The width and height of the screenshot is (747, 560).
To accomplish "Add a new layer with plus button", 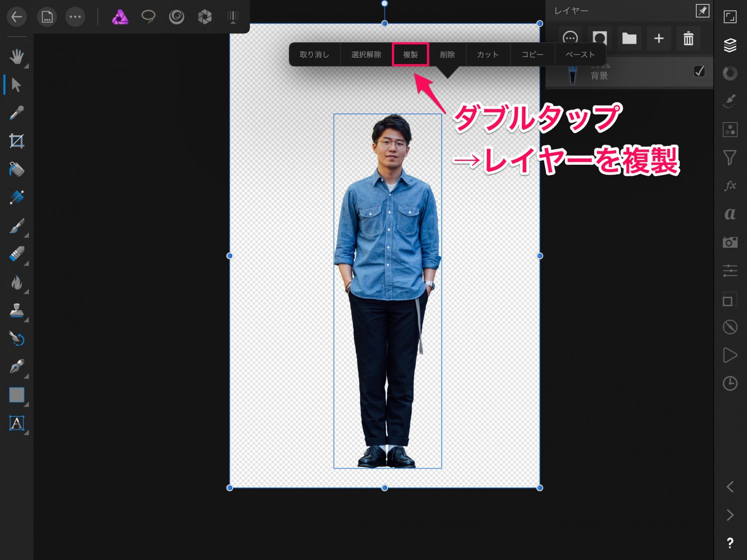I will [x=658, y=38].
